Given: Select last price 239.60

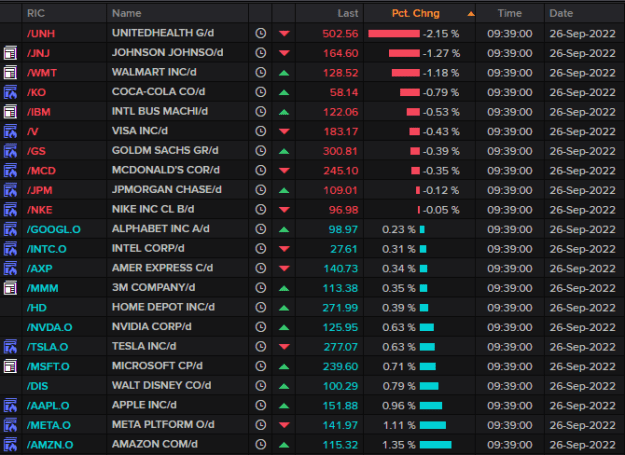Looking at the screenshot, I should point(340,366).
